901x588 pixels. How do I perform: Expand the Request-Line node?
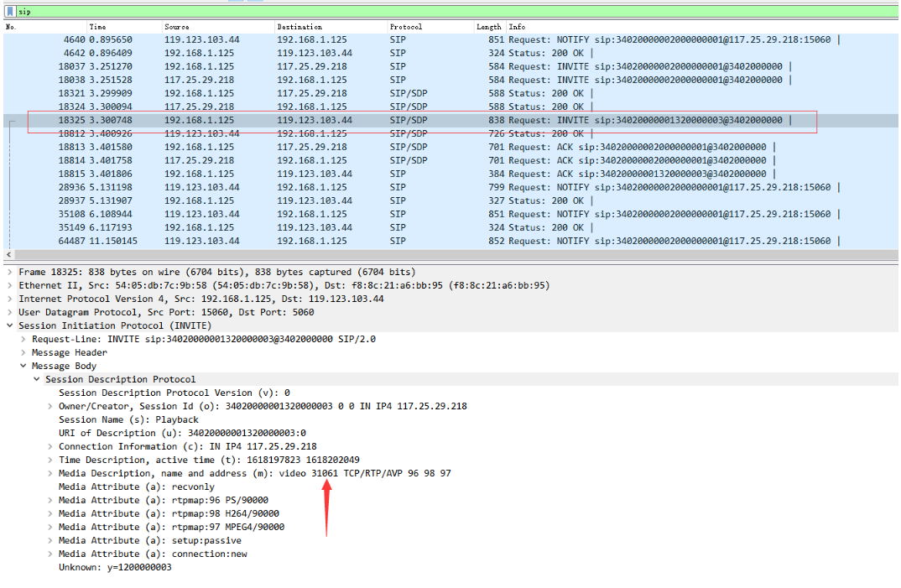point(23,339)
